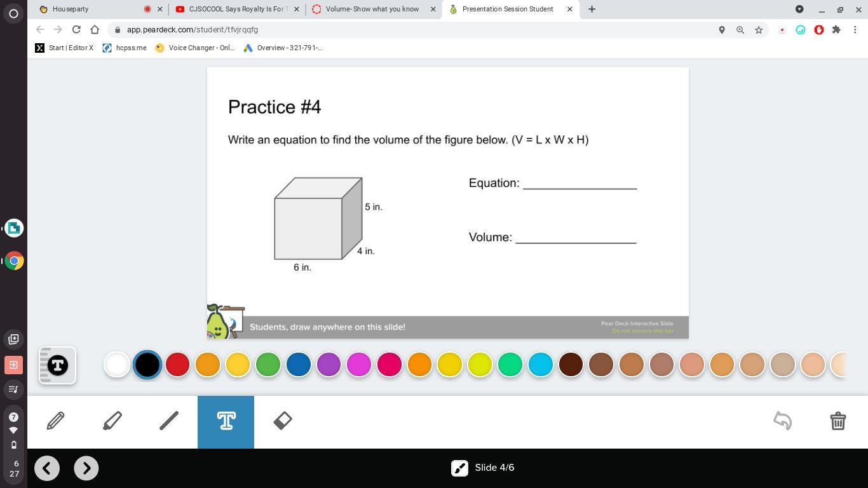The height and width of the screenshot is (488, 868).
Task: Open the browser home page
Action: [x=95, y=29]
